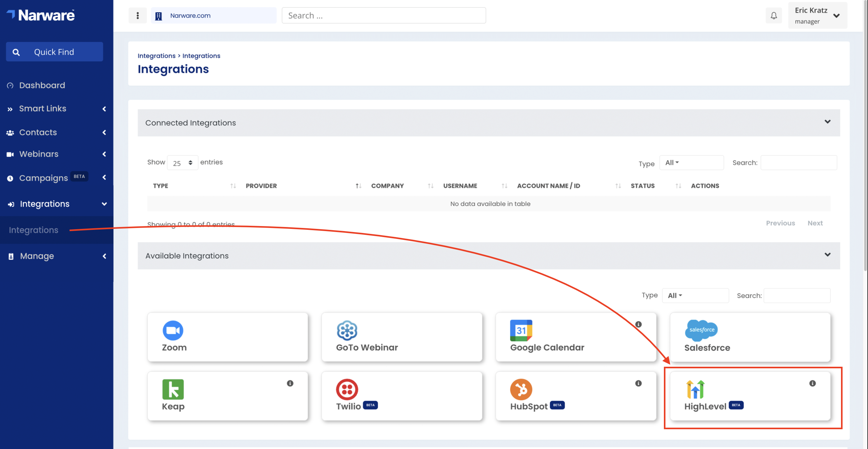Open Available Integrations Type filter dropdown

695,296
